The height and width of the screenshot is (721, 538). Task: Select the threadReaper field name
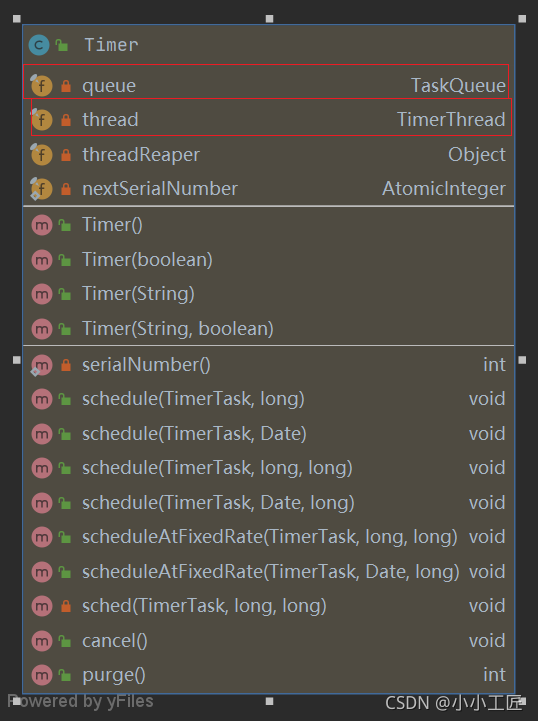pos(141,155)
